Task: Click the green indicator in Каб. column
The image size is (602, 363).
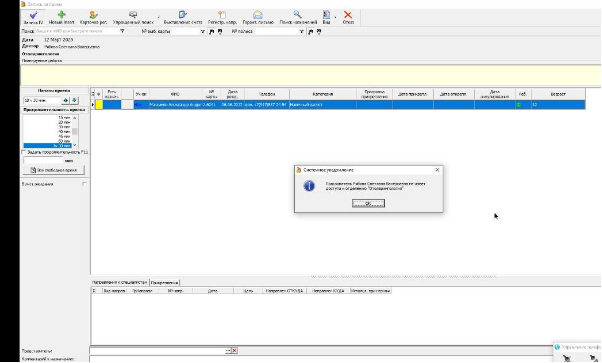Action: pyautogui.click(x=519, y=105)
